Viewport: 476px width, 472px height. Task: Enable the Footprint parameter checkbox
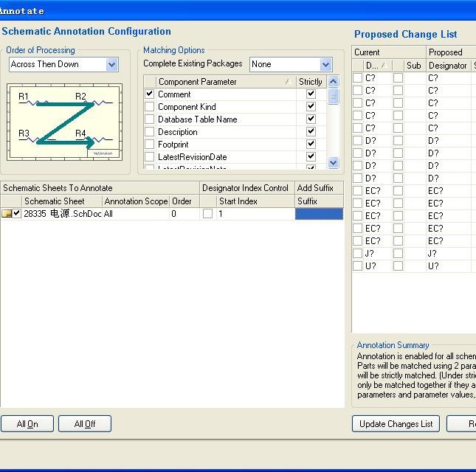coord(150,145)
